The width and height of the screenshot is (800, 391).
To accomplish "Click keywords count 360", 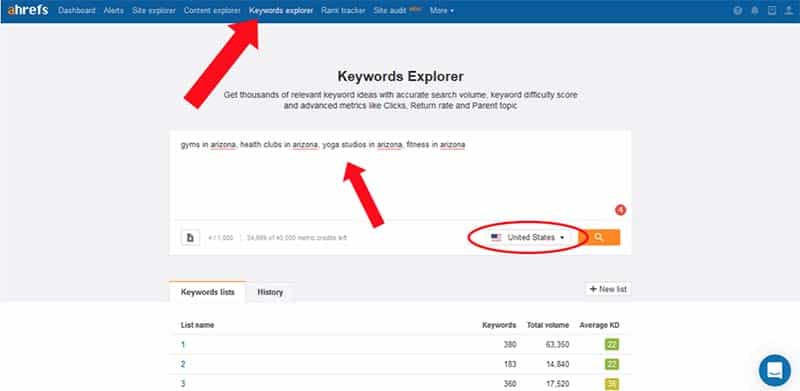I will (509, 384).
